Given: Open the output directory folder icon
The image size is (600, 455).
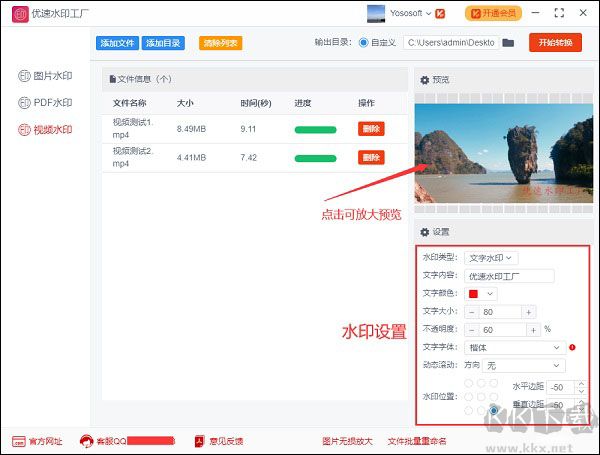Looking at the screenshot, I should 508,43.
